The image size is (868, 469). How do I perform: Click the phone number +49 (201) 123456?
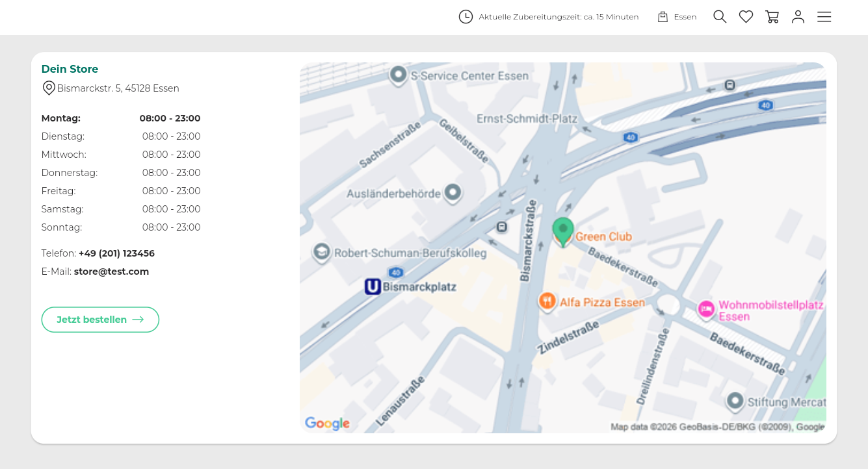coord(116,253)
